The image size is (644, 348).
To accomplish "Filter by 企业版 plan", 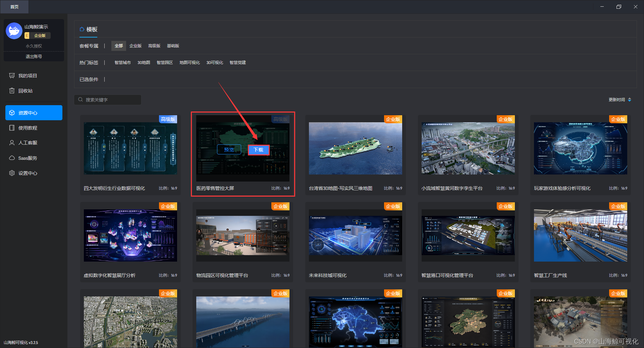I will [136, 46].
